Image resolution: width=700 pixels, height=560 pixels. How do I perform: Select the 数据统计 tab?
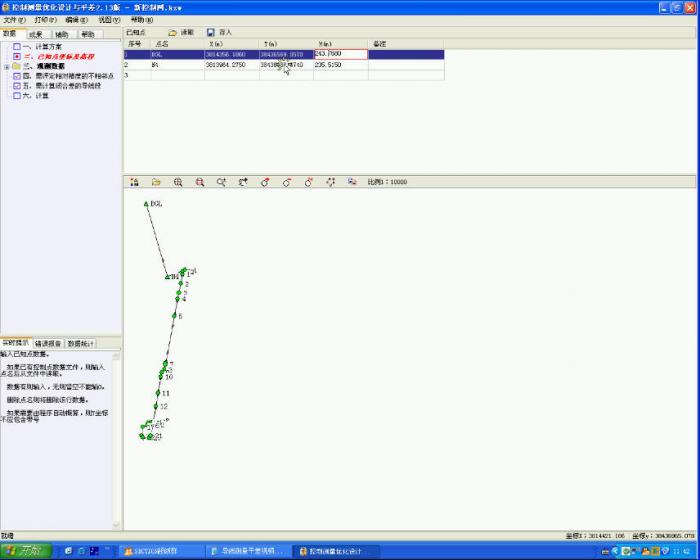[80, 343]
